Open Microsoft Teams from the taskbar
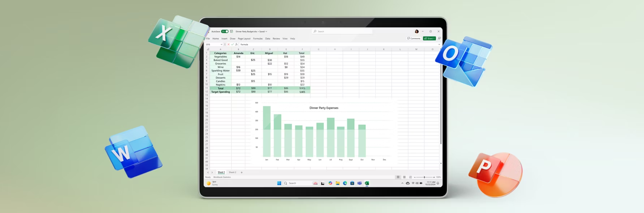The height and width of the screenshot is (213, 644). pos(360,183)
